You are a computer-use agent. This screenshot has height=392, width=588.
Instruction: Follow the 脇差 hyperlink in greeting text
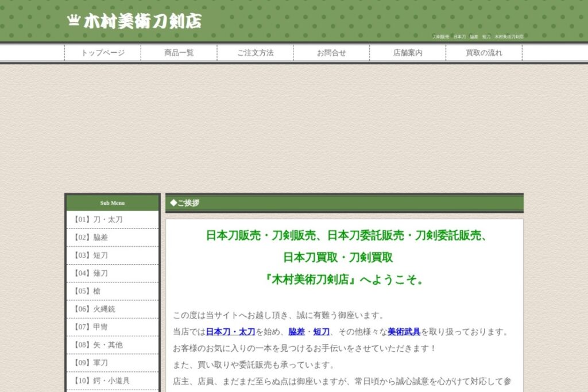pos(297,332)
